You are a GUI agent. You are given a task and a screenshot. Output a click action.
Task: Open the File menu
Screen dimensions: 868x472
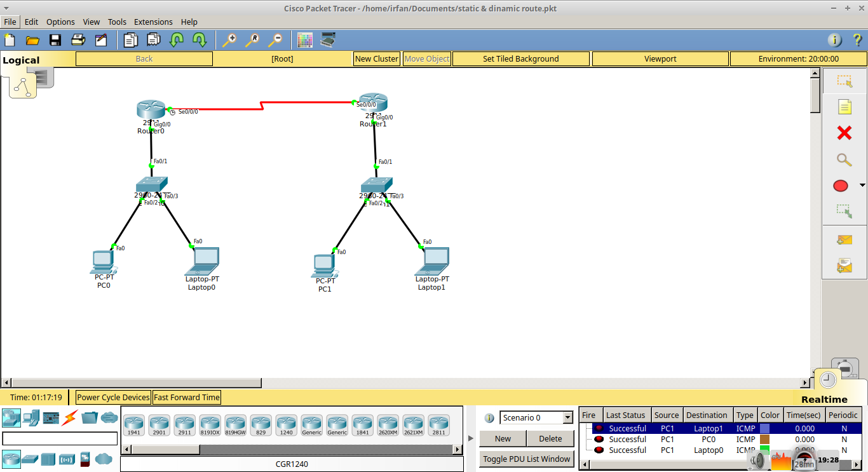click(x=10, y=22)
